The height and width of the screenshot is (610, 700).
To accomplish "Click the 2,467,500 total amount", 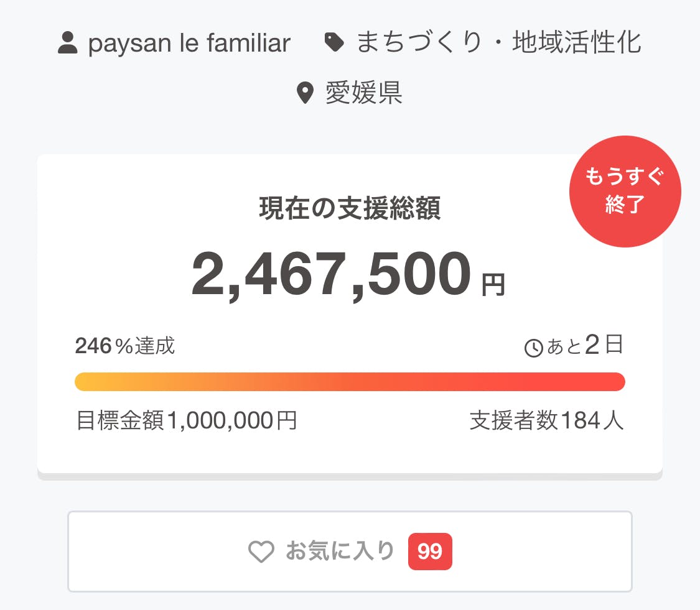I will click(x=330, y=274).
